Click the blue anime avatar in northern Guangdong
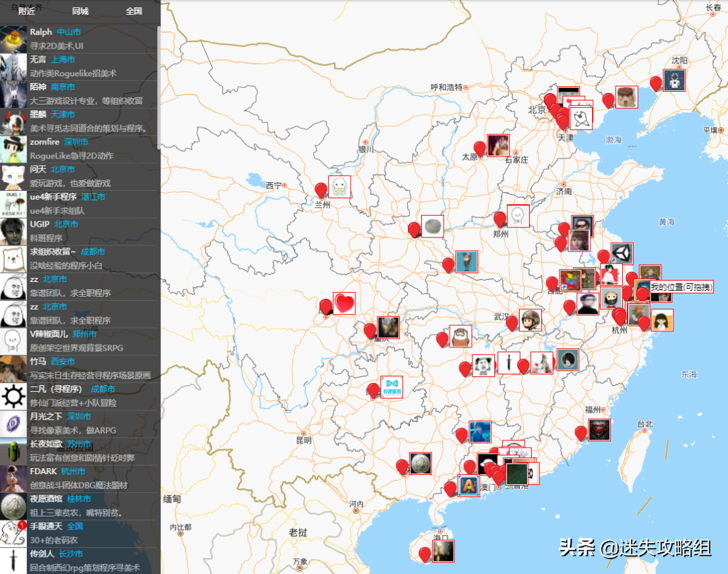The height and width of the screenshot is (574, 728). 480,432
